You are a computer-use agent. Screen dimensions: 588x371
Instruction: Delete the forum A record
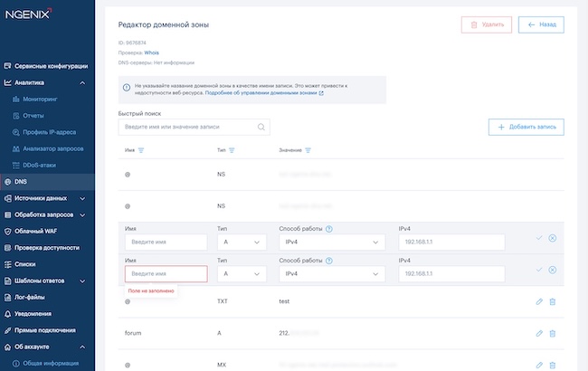(x=553, y=333)
